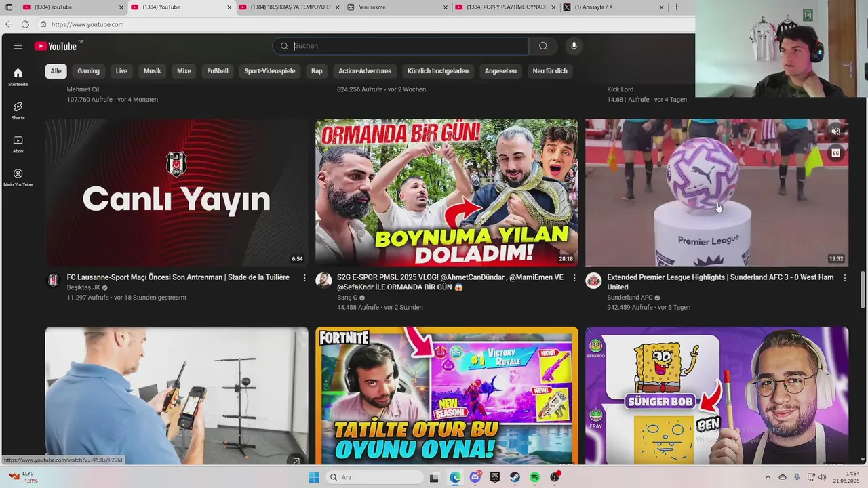Screen dimensions: 868x488
Task: Select the Alle filter chip
Action: tap(56, 71)
